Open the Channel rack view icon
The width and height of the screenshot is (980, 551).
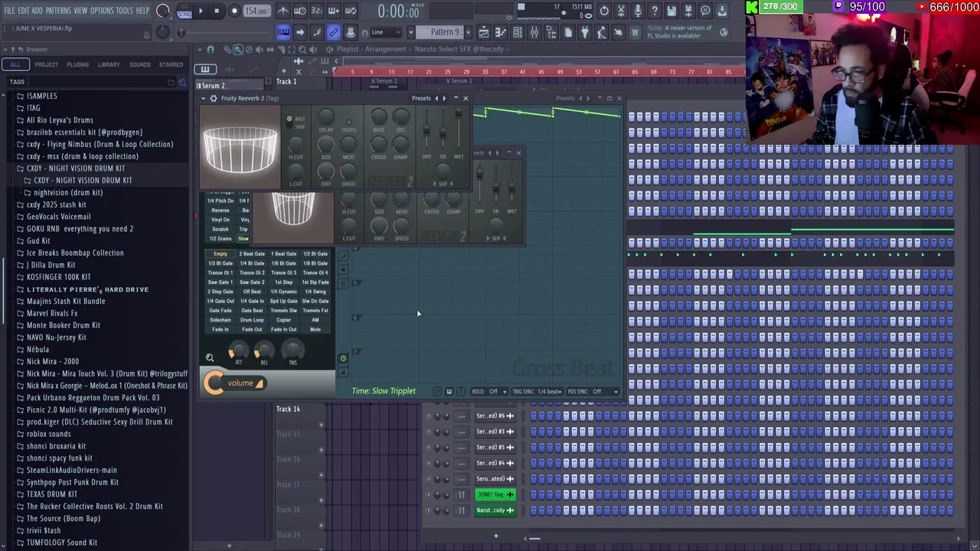[517, 32]
